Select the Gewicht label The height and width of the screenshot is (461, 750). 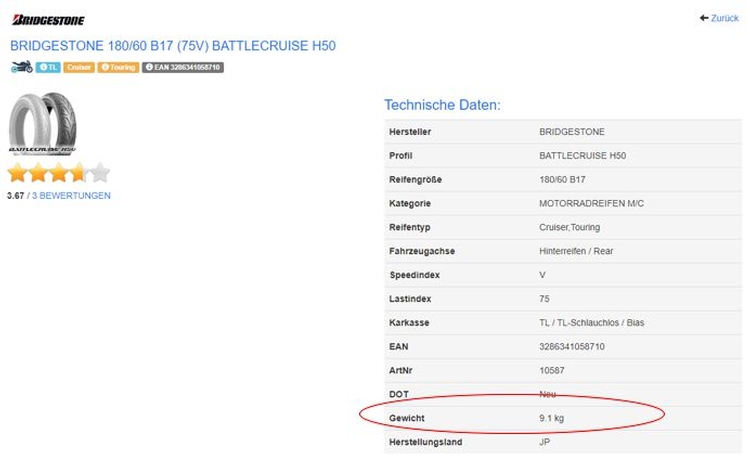pos(407,419)
